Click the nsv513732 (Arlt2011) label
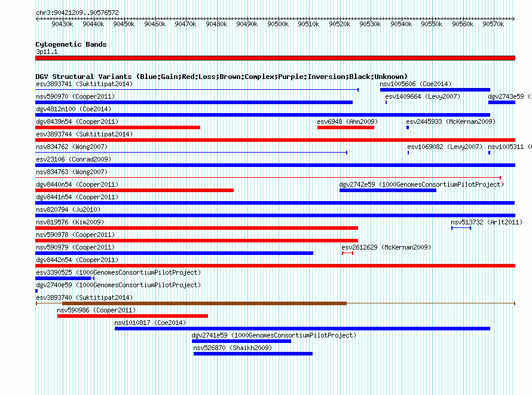Screen dimensions: 532x395 pyautogui.click(x=487, y=222)
